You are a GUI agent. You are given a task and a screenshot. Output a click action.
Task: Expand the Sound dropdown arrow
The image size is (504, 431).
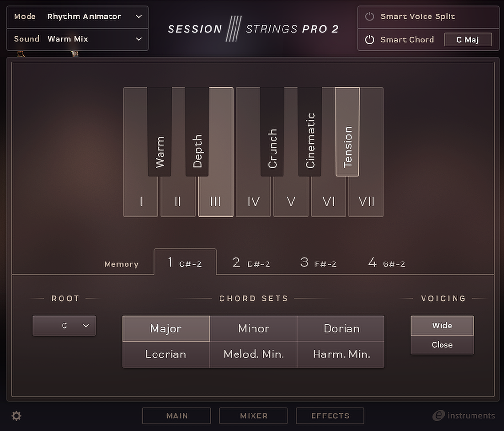click(139, 39)
